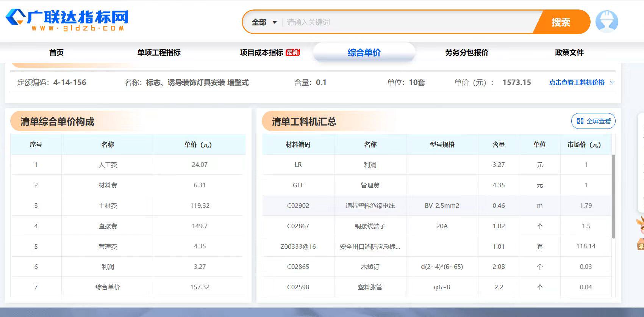This screenshot has width=644, height=317.
Task: Click the 木螺钉 material row name
Action: point(370,267)
